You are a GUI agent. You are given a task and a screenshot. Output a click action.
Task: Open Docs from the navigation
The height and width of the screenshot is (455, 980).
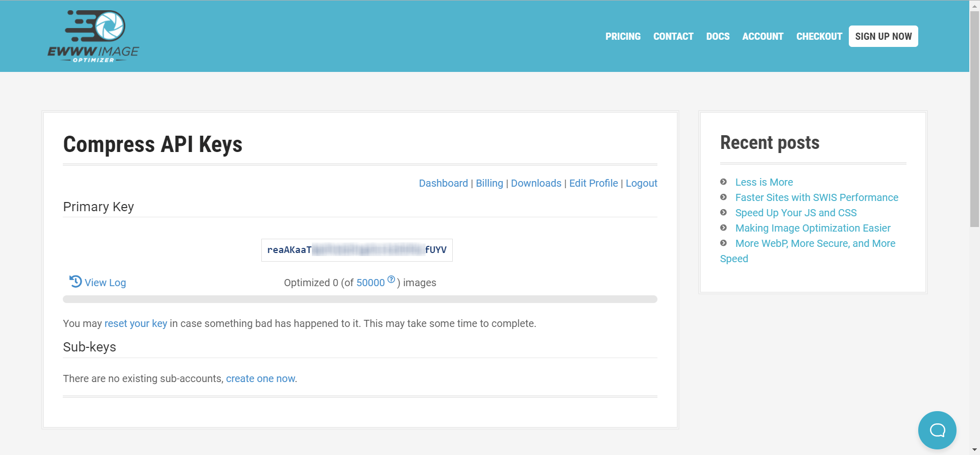(x=718, y=37)
